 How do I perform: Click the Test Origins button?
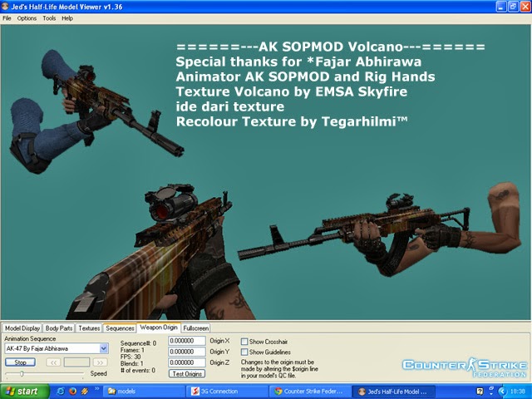(x=187, y=373)
